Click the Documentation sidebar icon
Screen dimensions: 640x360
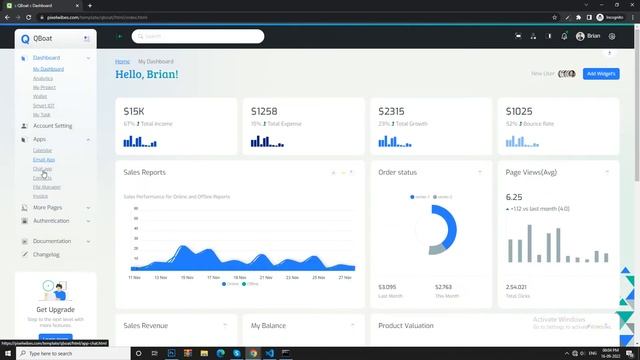24,241
